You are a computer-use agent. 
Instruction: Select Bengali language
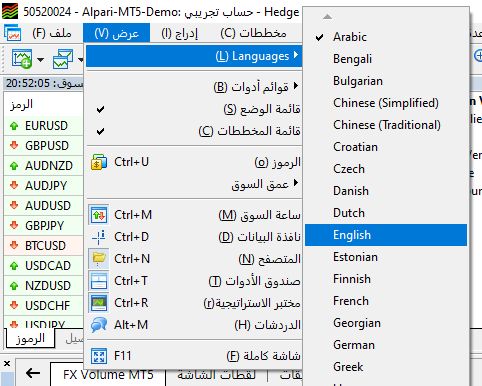(x=386, y=59)
